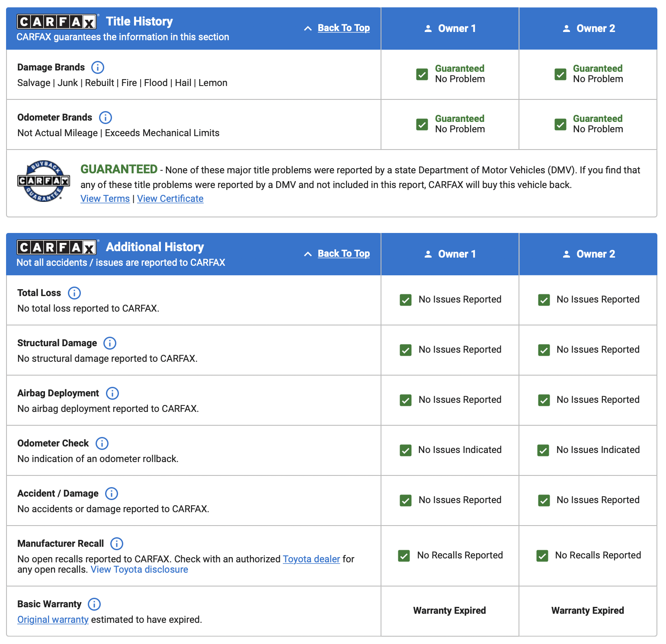Click Airbag Deployment check mark for Owner 1
The height and width of the screenshot is (644, 666).
pos(406,400)
